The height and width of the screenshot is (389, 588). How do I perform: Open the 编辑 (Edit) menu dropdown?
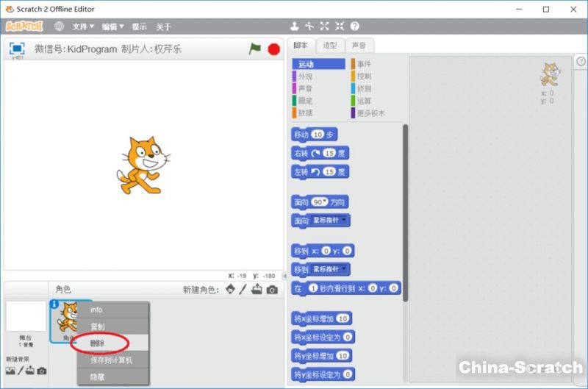tap(112, 26)
